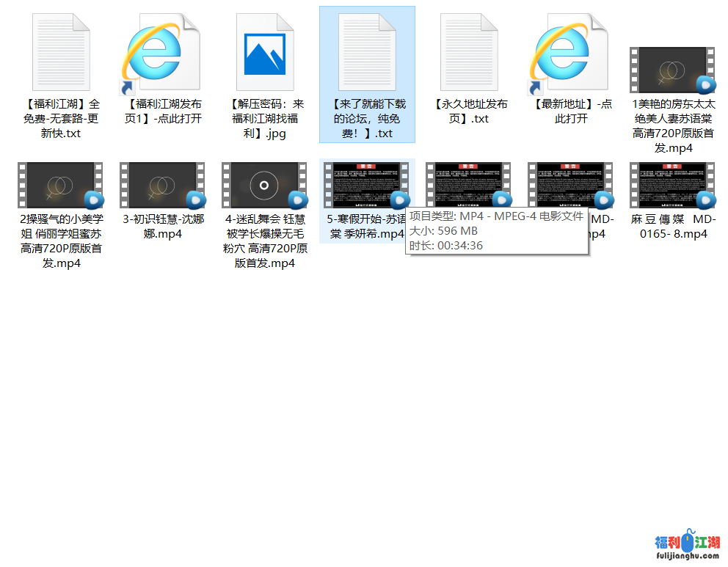Select the 全免费-无套路-更新快.txt file icon

click(61, 51)
